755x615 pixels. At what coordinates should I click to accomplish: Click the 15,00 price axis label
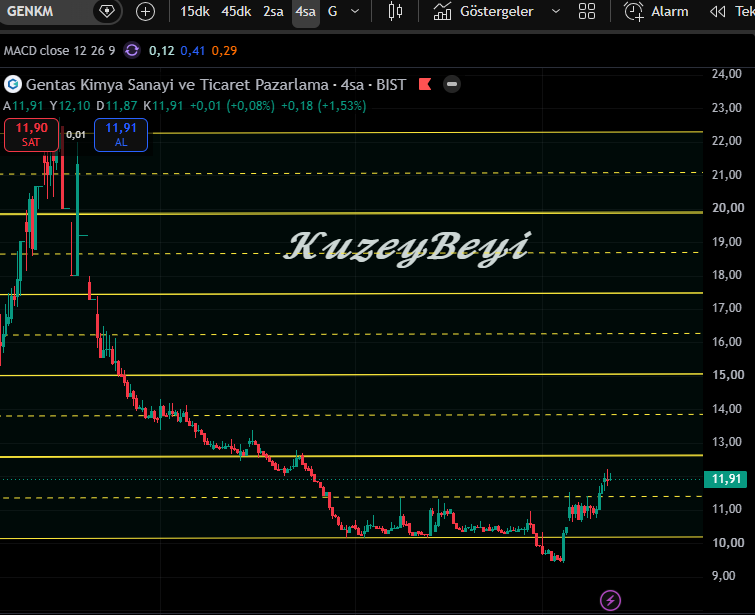pos(728,375)
